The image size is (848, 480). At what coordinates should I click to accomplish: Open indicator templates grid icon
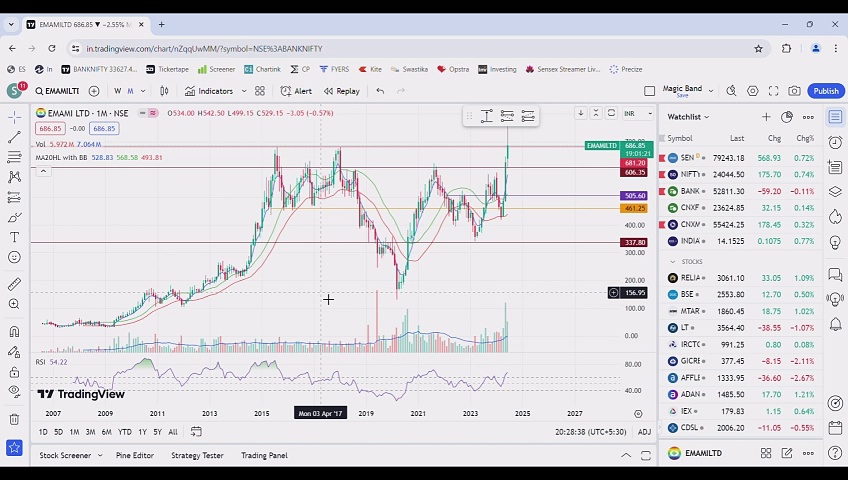(x=260, y=91)
